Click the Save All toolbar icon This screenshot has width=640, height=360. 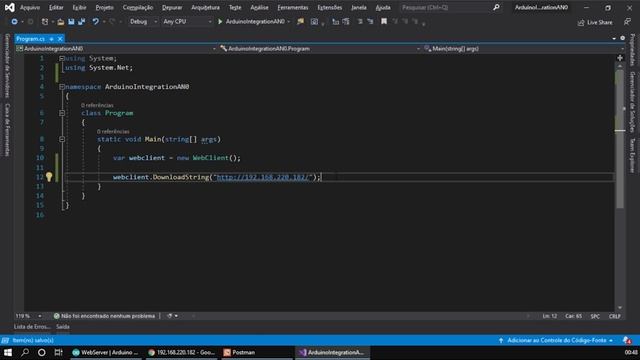(x=82, y=22)
